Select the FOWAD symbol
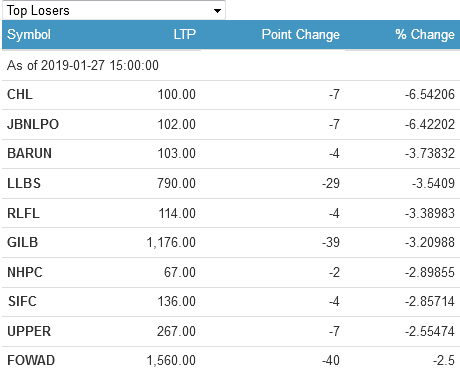 click(x=31, y=361)
